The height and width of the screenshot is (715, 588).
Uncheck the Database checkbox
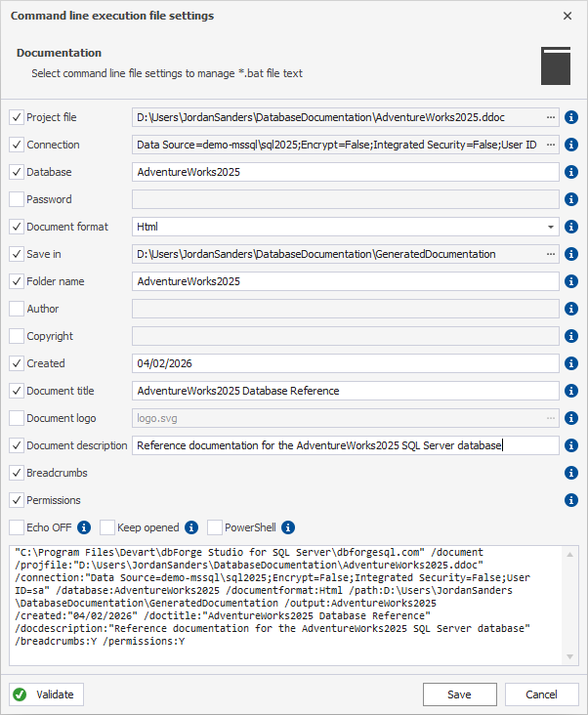17,172
